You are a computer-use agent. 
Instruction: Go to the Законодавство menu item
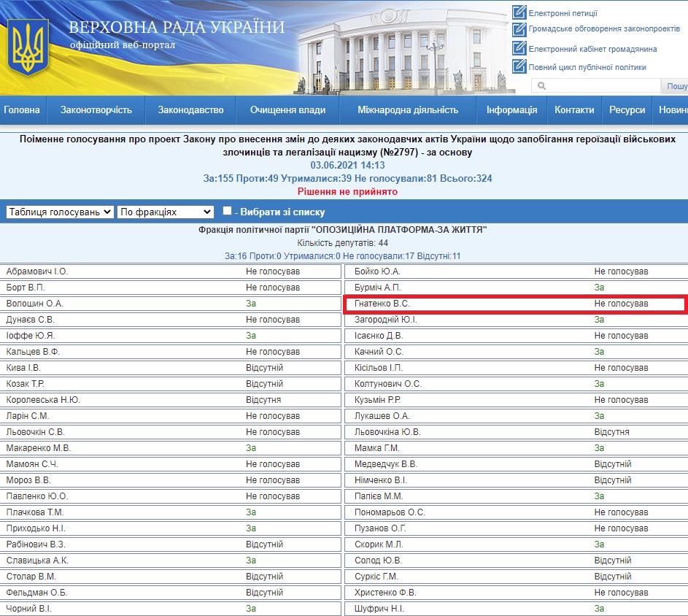coord(191,110)
